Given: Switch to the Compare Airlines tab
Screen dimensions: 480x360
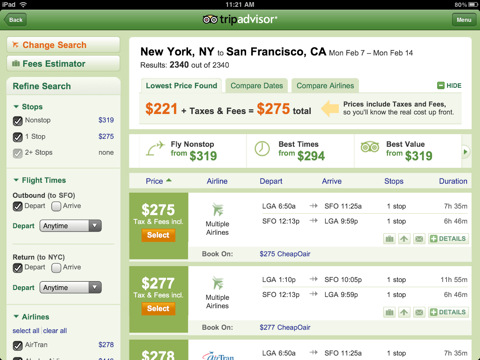Looking at the screenshot, I should pyautogui.click(x=325, y=86).
